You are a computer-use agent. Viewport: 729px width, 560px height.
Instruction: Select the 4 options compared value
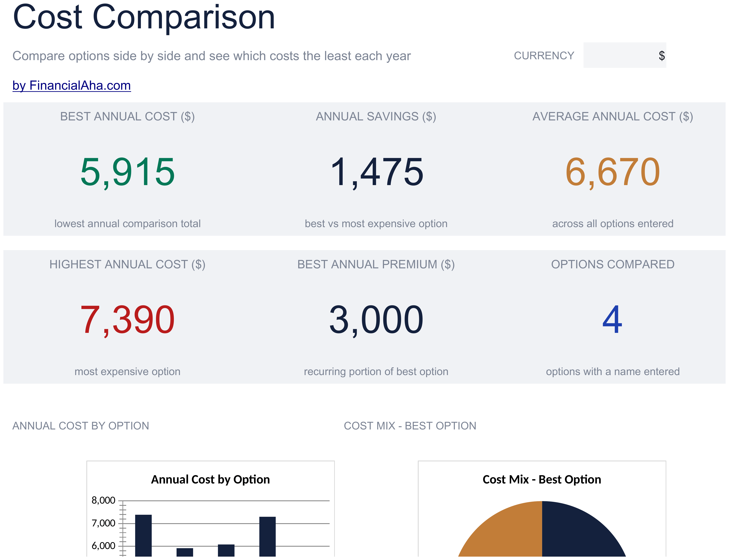click(x=612, y=319)
